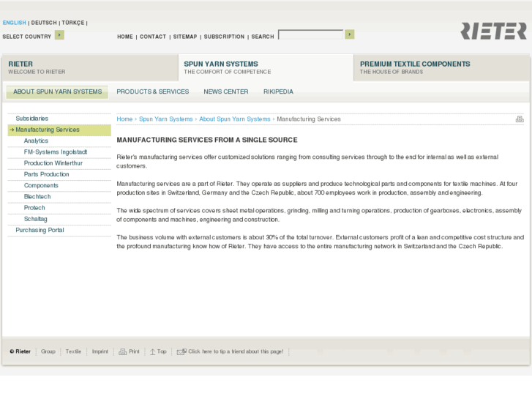Screen dimensions: 532x399
Task: Switch language to Deutsch
Action: point(44,23)
